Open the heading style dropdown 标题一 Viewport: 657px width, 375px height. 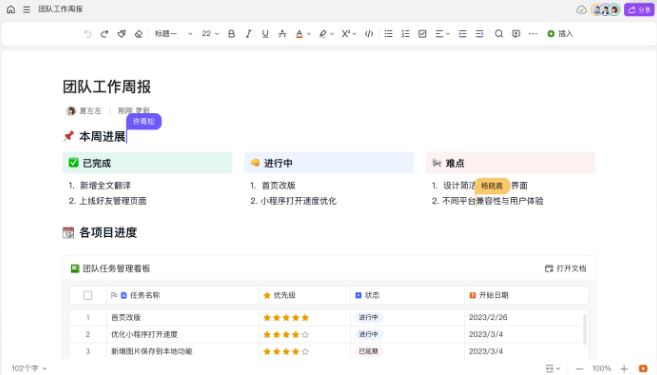(x=173, y=34)
